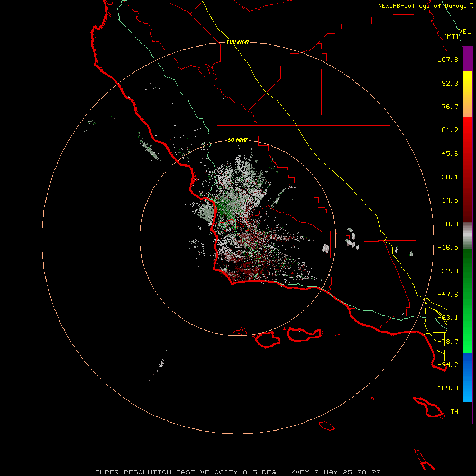
Task: Select the 50 NMI range ring label
Action: click(x=237, y=140)
